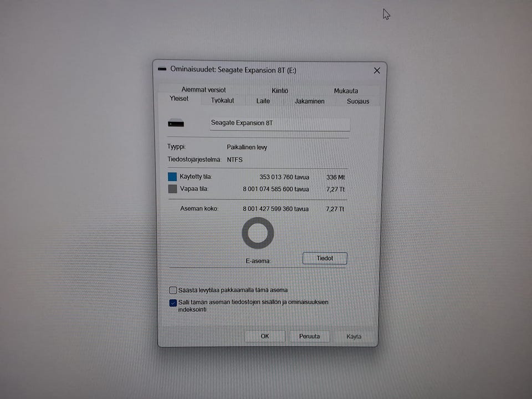Open the Kiintiö tab
This screenshot has width=532, height=399.
click(279, 90)
